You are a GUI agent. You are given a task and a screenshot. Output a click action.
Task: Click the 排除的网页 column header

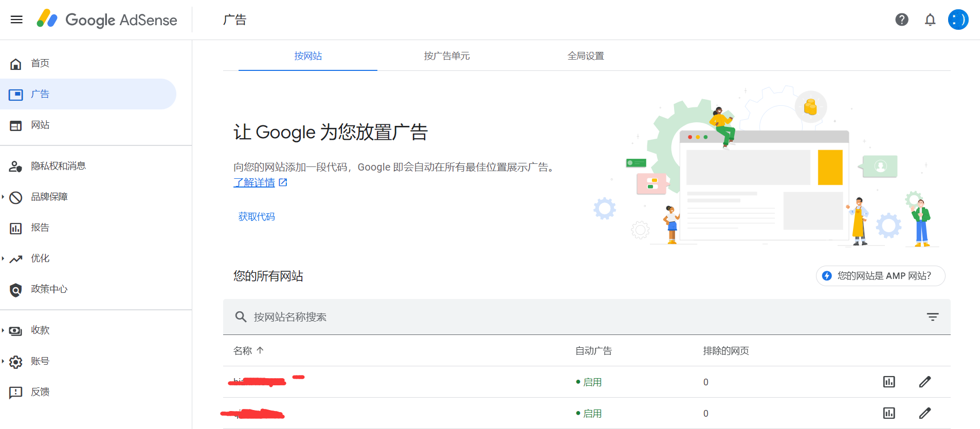coord(726,351)
